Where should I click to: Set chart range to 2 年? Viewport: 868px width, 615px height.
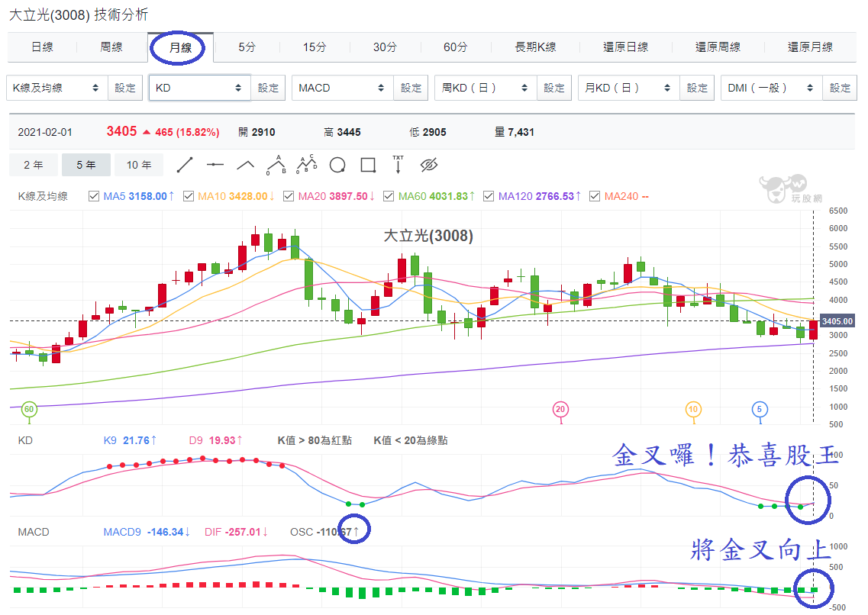(x=34, y=165)
